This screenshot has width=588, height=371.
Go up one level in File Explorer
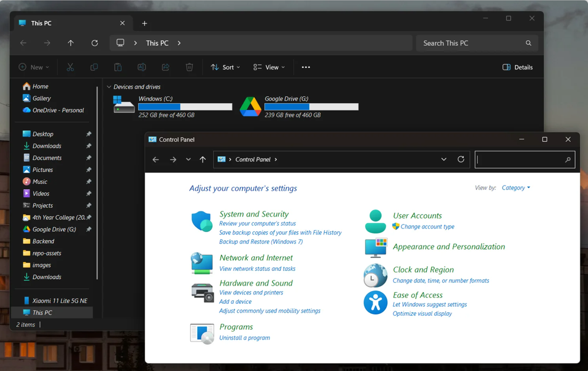pyautogui.click(x=71, y=43)
